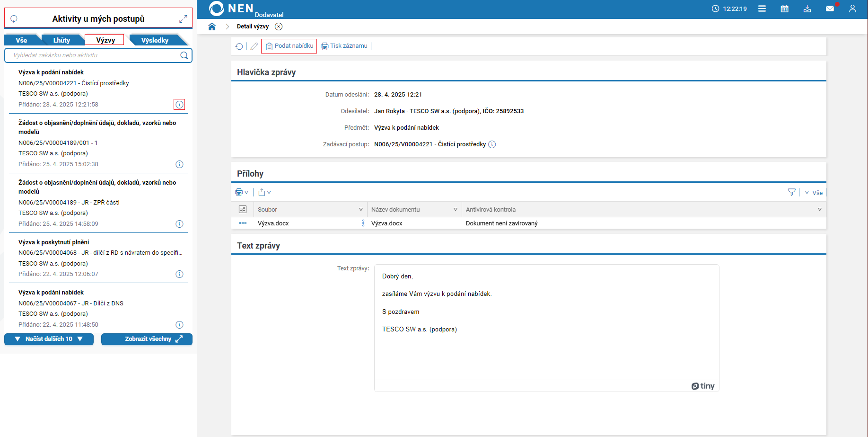Switch to the Lhůty tab
Screen dimensions: 868x437
point(61,40)
